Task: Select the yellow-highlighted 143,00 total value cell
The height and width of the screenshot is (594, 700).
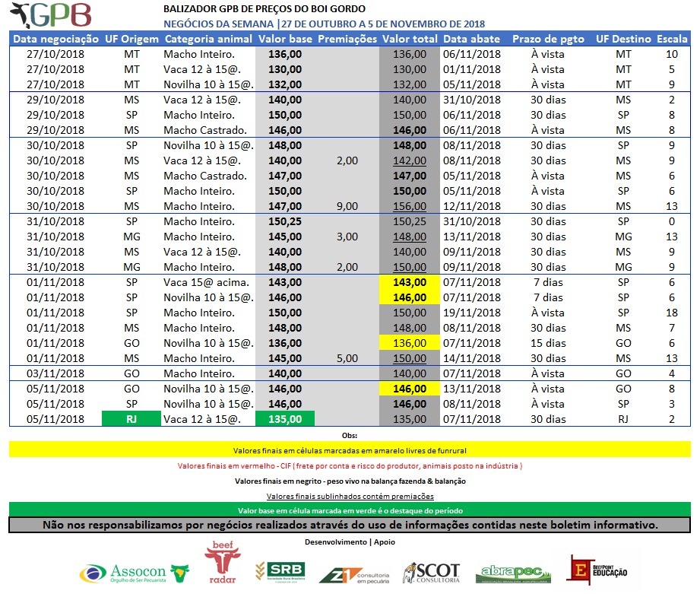Action: 409,282
